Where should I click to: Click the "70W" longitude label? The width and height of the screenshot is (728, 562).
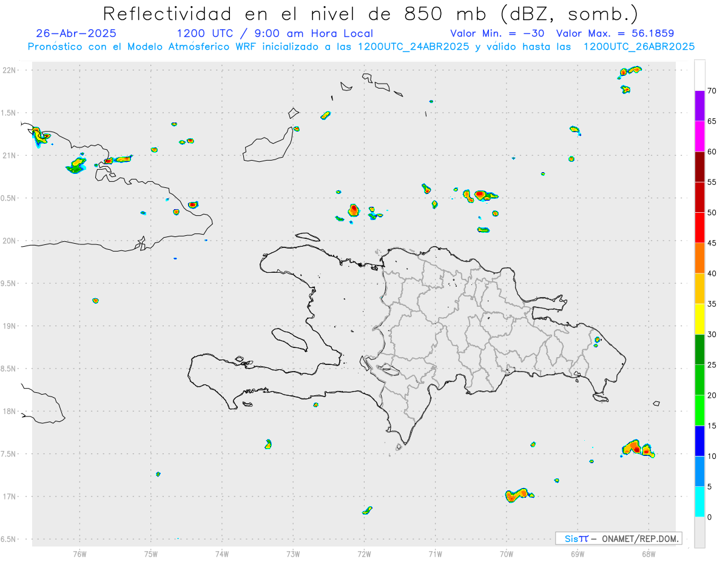pos(507,553)
